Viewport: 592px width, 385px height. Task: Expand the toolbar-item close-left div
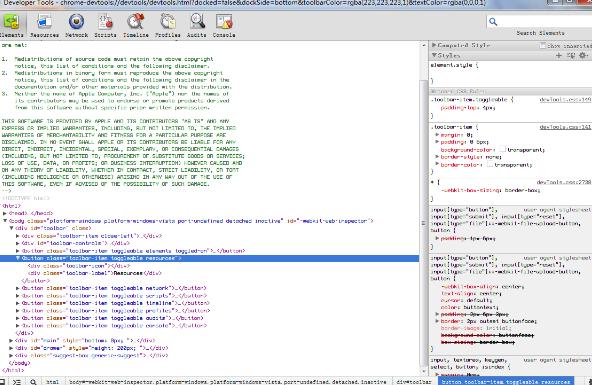(x=17, y=236)
